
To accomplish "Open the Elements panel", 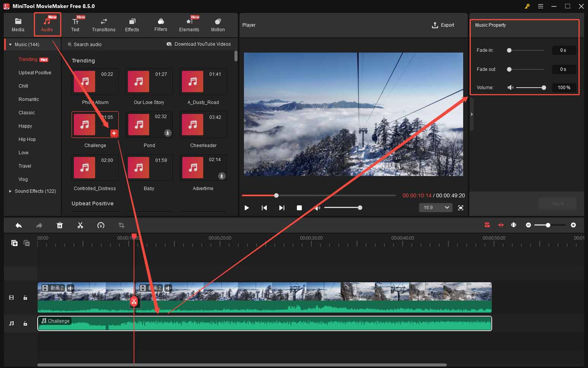I will coord(189,24).
